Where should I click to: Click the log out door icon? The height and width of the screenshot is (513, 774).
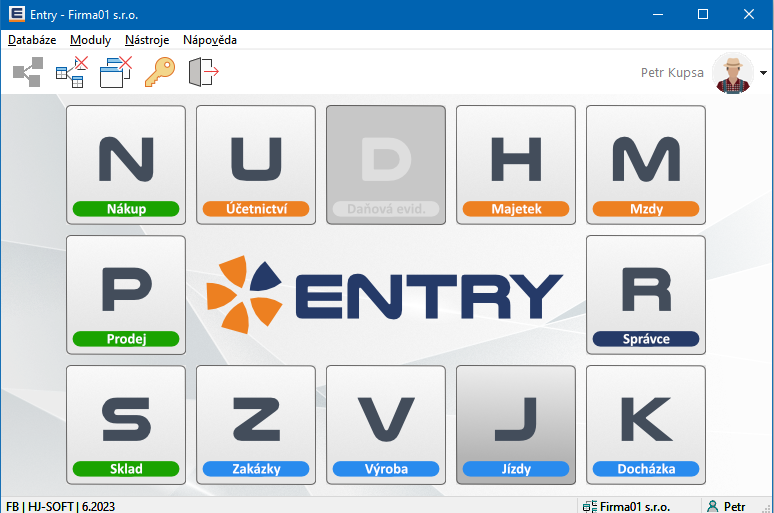203,73
